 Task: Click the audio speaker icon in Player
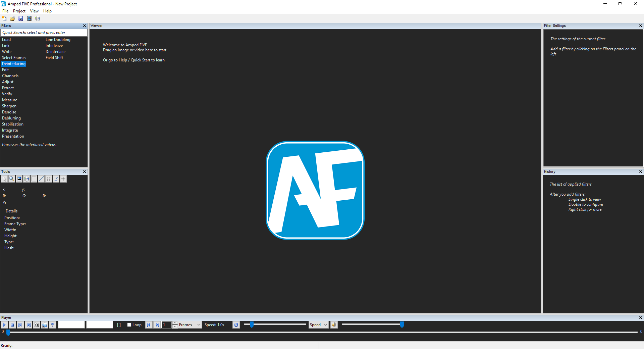pyautogui.click(x=334, y=325)
